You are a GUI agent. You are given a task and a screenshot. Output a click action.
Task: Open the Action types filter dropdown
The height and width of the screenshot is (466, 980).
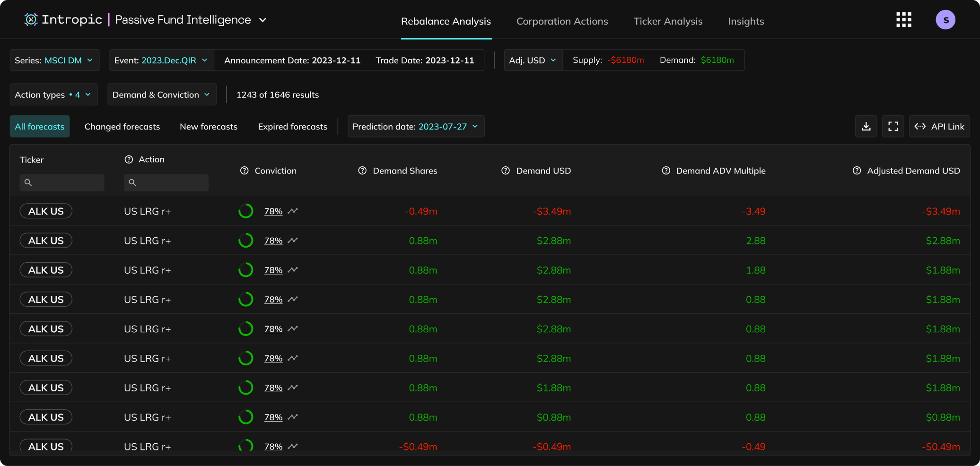(53, 95)
